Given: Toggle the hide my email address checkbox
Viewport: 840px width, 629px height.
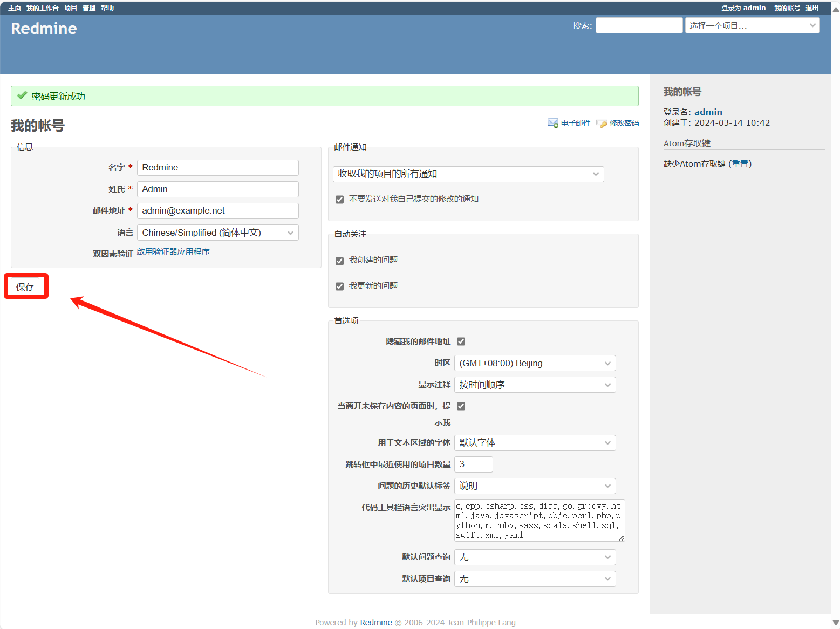Looking at the screenshot, I should point(461,341).
